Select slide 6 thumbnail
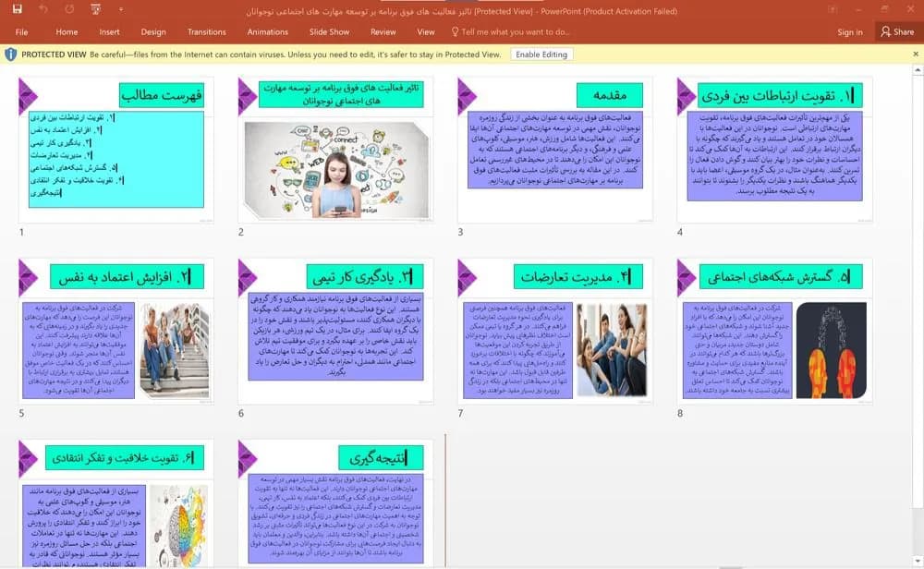 336,331
